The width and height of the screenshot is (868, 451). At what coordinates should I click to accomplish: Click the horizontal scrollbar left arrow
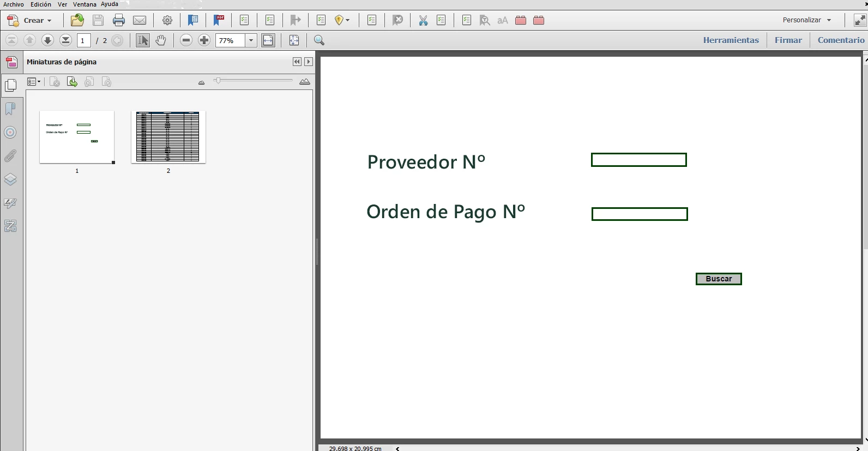[398, 448]
